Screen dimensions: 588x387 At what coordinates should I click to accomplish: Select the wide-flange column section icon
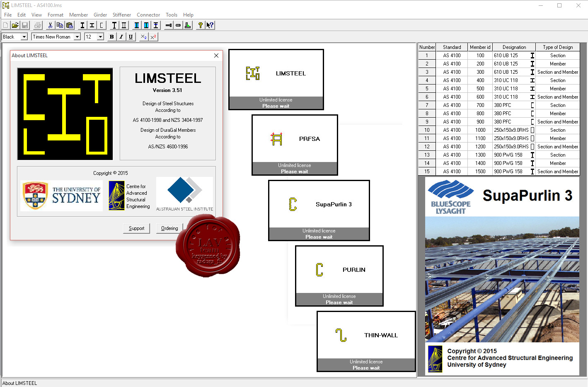92,25
